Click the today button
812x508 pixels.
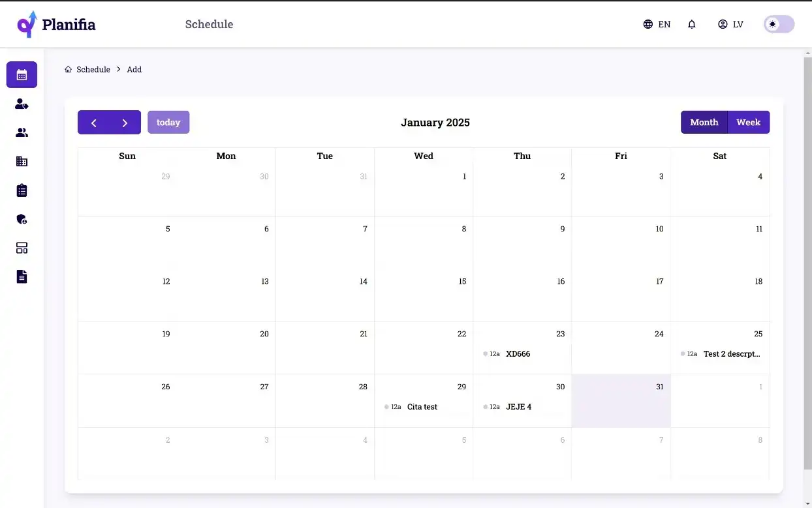click(168, 122)
